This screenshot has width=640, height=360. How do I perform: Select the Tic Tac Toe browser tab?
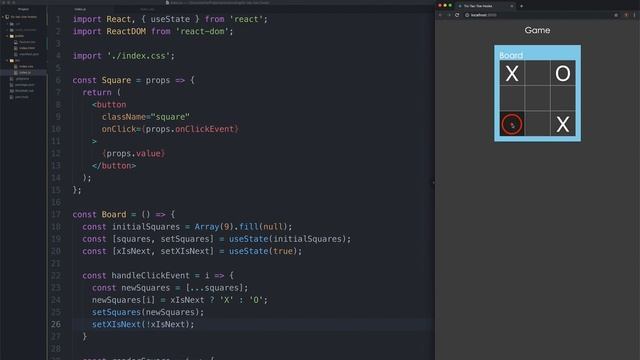(x=484, y=6)
